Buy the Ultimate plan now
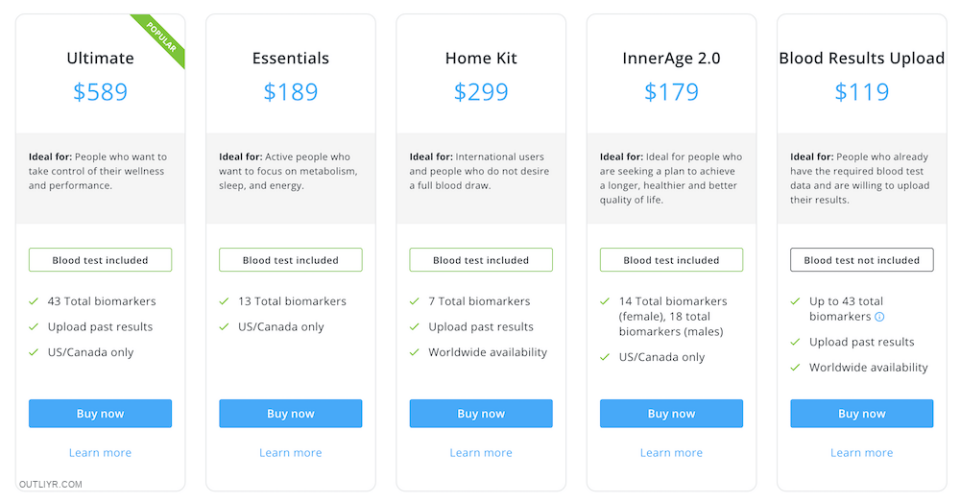This screenshot has width=960, height=502. tap(100, 413)
